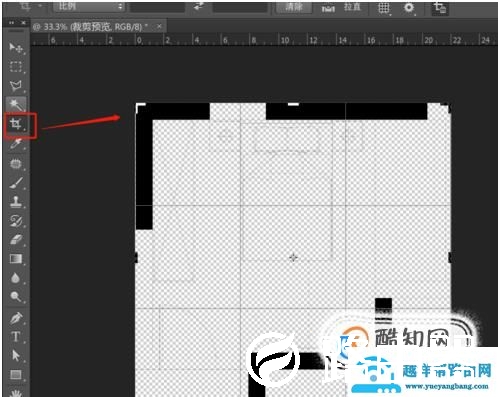Open the crop overlay grid options
The height and width of the screenshot is (397, 498).
tap(384, 8)
